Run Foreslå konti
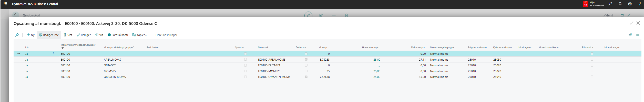This screenshot has height=102, width=644. pyautogui.click(x=118, y=35)
